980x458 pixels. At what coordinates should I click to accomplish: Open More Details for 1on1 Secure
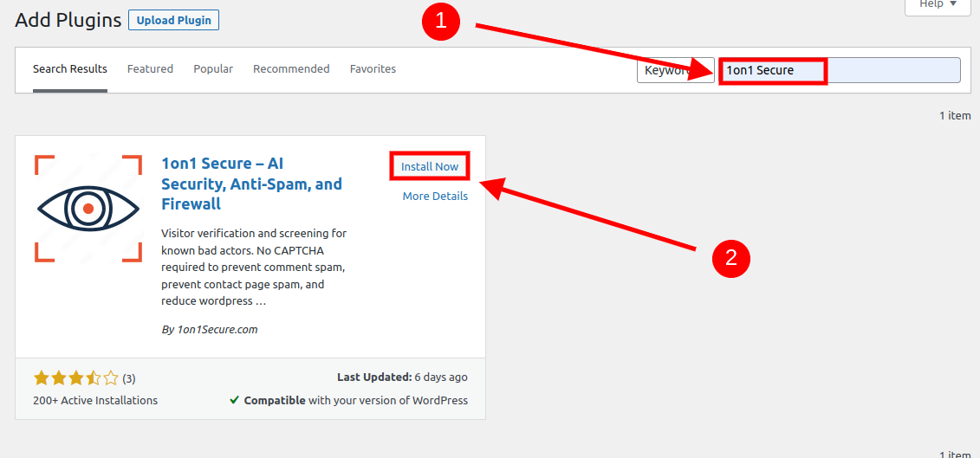click(435, 197)
